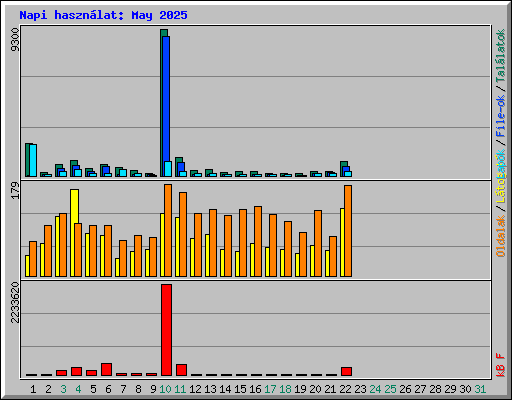Click the red 'KB F' legend label
Image resolution: width=512 pixels, height=400 pixels.
500,365
